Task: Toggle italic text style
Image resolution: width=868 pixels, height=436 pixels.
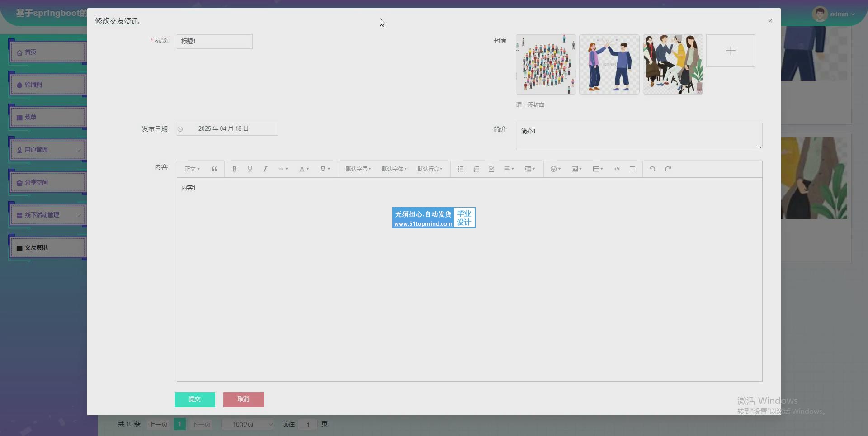Action: [265, 169]
